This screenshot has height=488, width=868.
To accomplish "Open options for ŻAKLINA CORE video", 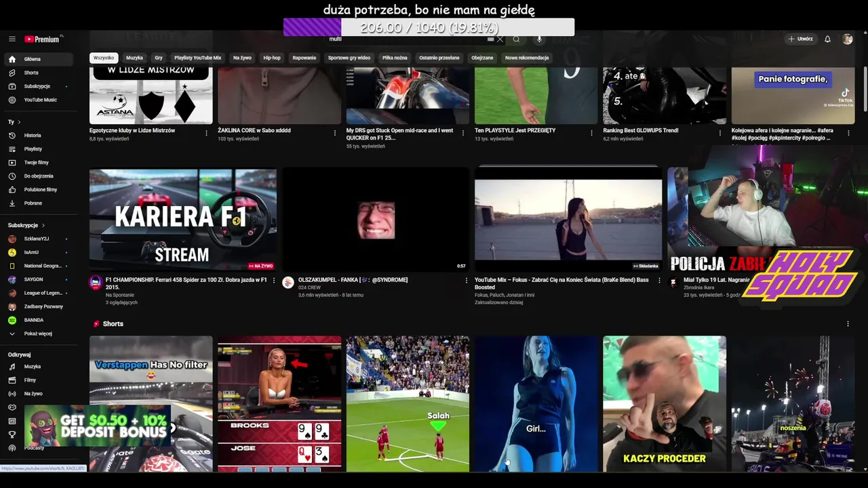I will coord(334,133).
